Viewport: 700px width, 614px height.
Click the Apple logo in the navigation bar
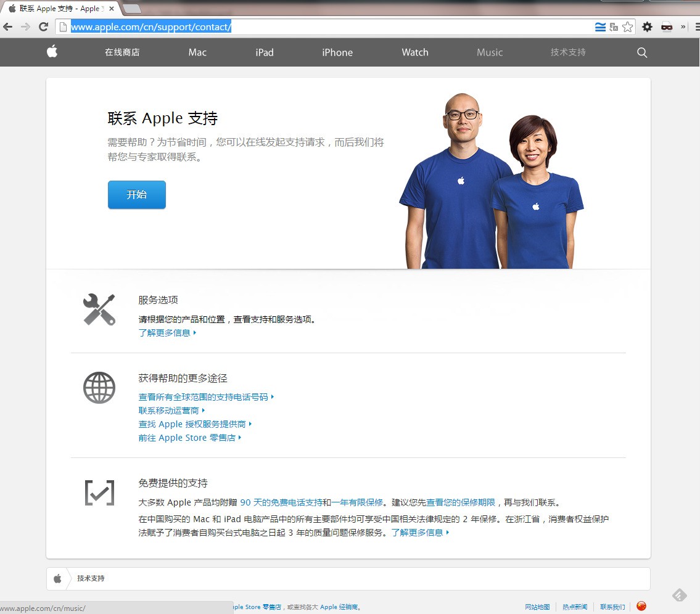click(52, 52)
